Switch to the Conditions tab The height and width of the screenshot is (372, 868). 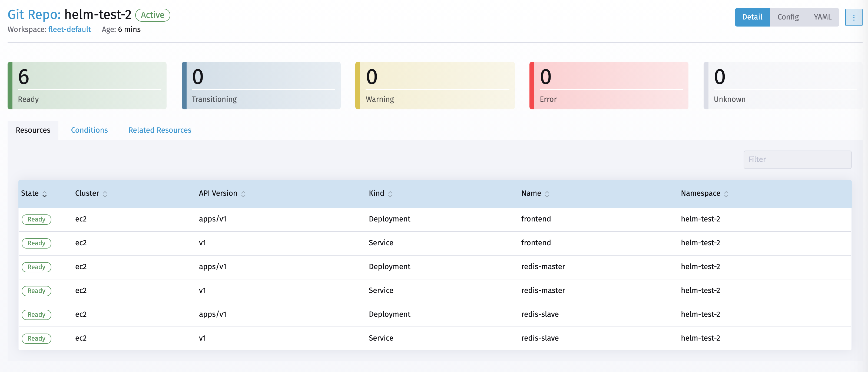pyautogui.click(x=89, y=130)
